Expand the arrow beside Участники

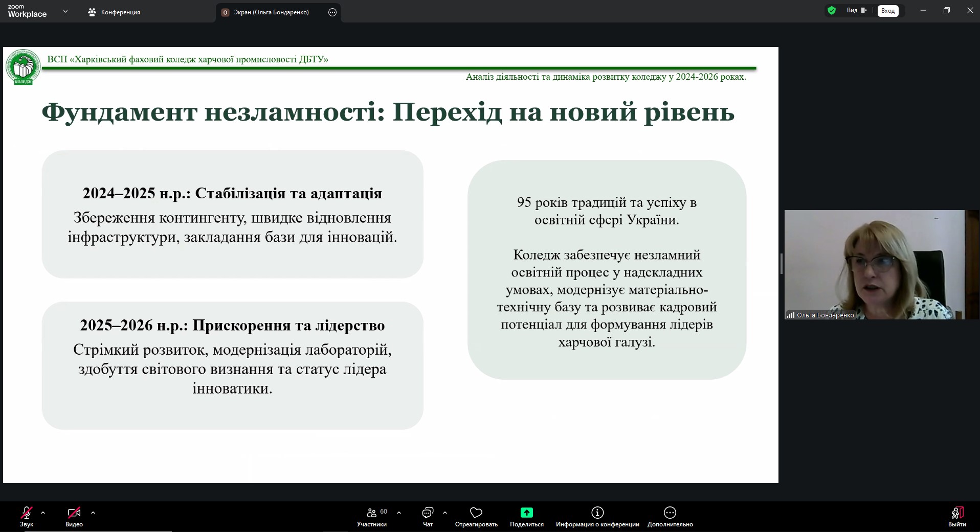399,513
